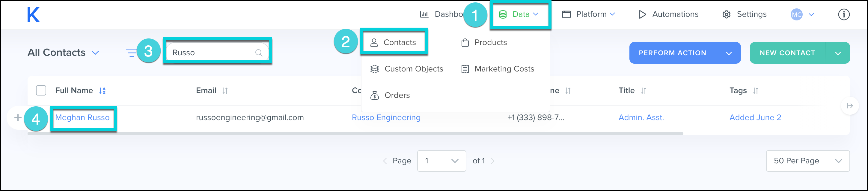Open the Meghan Russo contact link

82,117
